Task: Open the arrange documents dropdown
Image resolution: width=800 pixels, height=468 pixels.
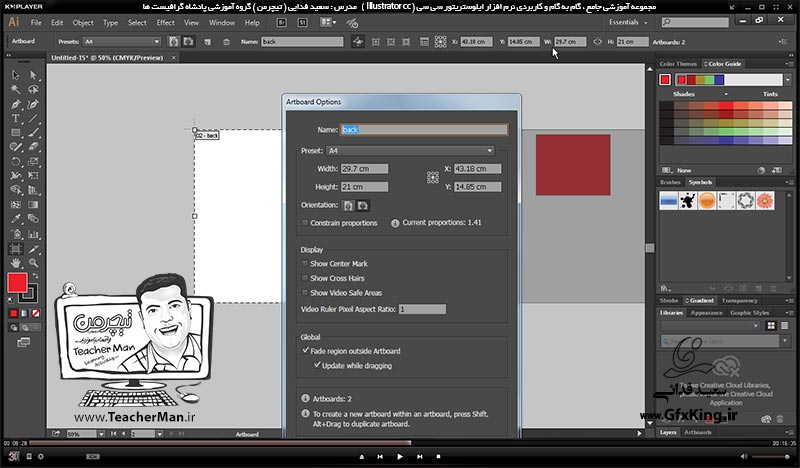Action: tap(328, 22)
